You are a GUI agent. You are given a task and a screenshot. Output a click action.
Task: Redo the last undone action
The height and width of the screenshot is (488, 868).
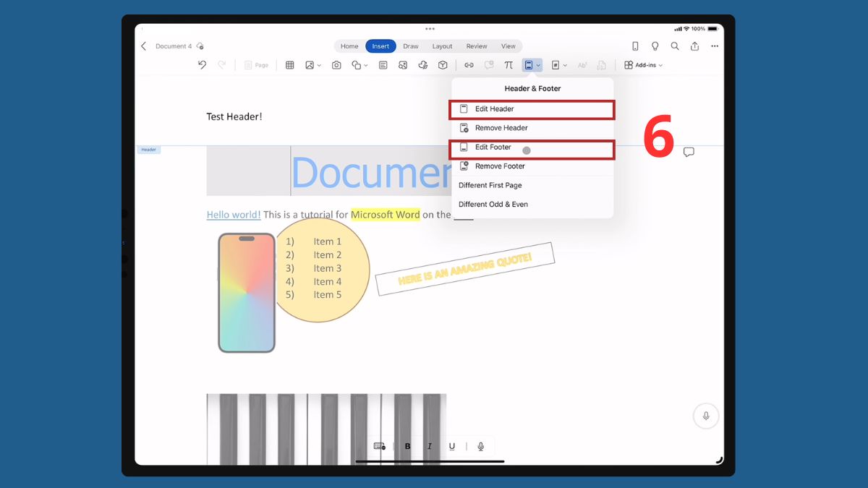(x=222, y=65)
